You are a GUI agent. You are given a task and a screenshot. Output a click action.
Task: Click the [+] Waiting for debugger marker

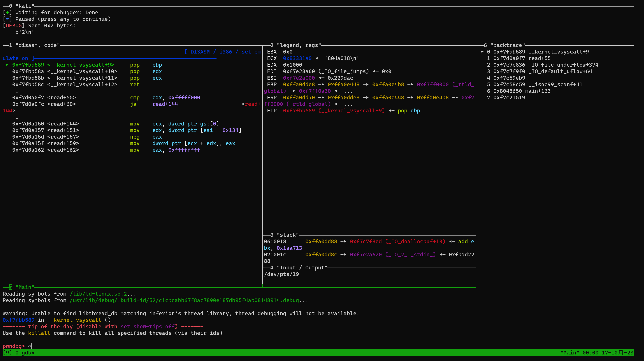(7, 13)
